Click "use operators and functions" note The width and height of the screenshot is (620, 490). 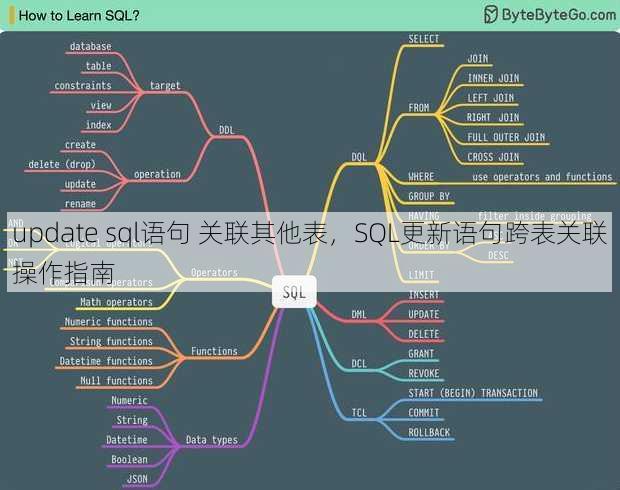coord(542,177)
